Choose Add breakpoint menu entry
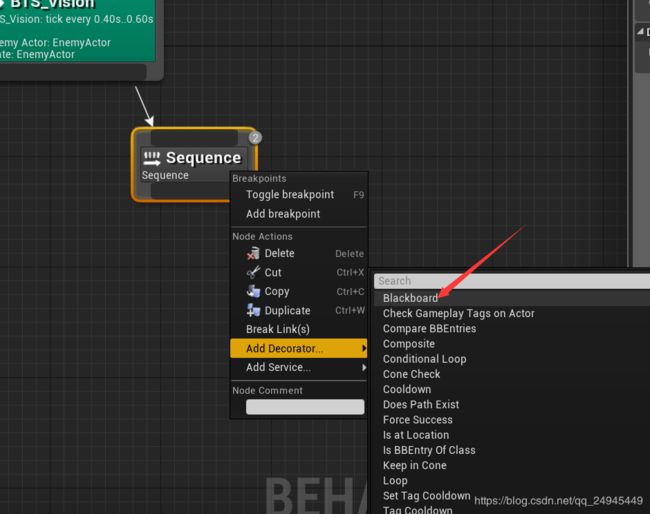The width and height of the screenshot is (650, 514). pos(299,214)
